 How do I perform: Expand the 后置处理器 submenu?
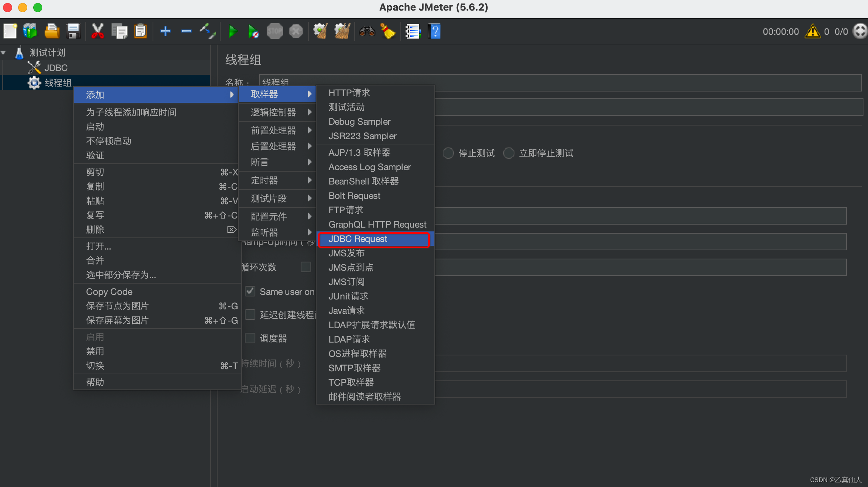pos(278,146)
